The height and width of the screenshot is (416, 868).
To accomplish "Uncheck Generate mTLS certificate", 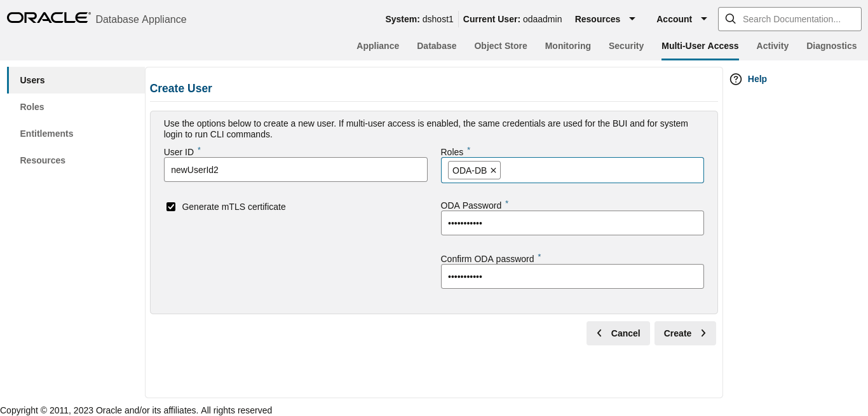I will pyautogui.click(x=171, y=207).
